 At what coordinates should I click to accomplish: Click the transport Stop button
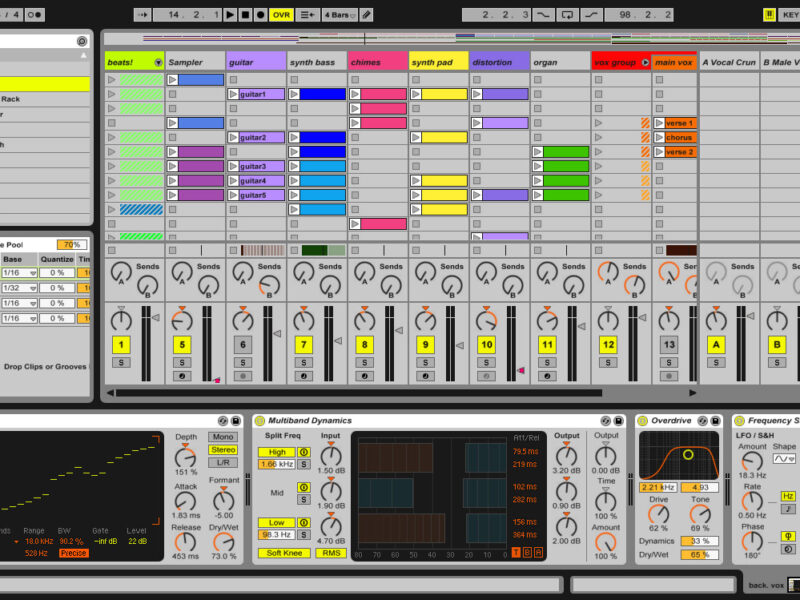coord(245,15)
